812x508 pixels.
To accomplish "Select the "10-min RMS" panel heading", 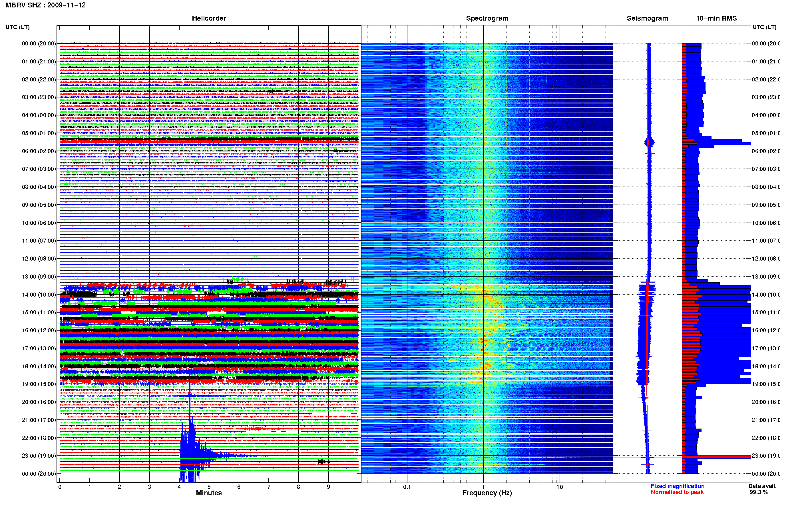I will (716, 18).
